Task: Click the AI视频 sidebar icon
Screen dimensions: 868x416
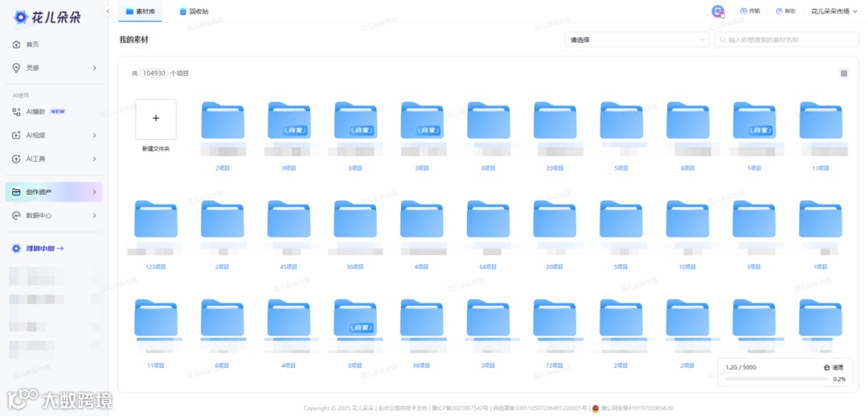Action: point(16,135)
